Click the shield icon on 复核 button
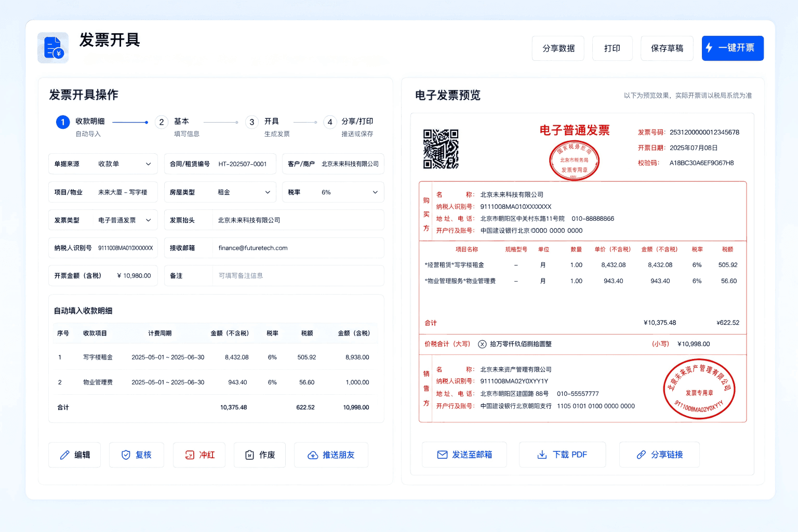Screen dimensions: 798x532 coord(126,455)
